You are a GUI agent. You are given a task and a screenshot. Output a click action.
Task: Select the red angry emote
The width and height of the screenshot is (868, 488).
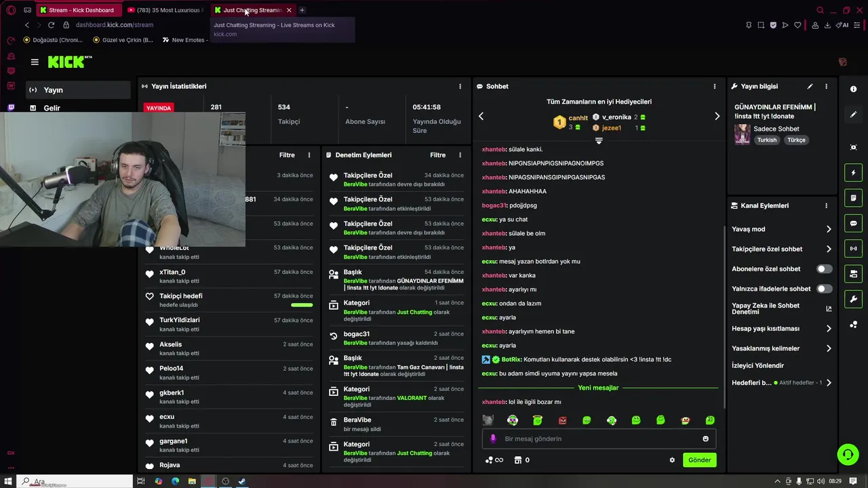coord(562,420)
